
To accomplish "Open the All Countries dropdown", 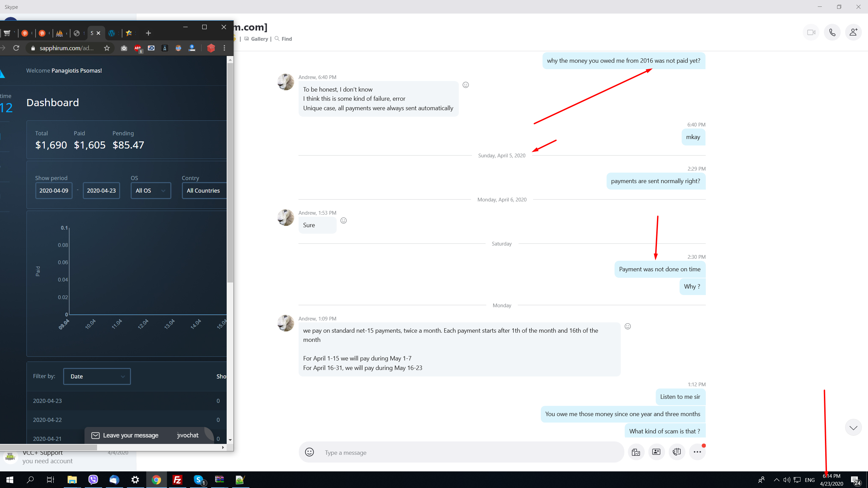I will [x=204, y=191].
